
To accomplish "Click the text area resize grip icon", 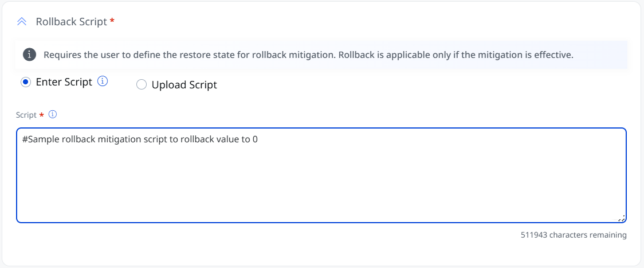I will tap(622, 218).
